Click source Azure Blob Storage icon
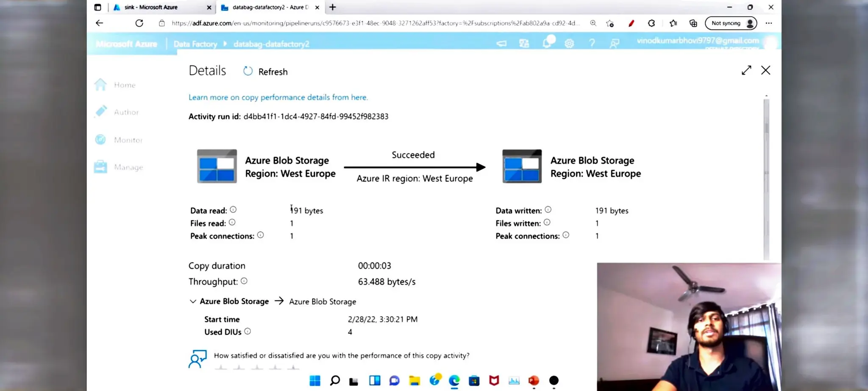The width and height of the screenshot is (868, 391). (x=217, y=166)
